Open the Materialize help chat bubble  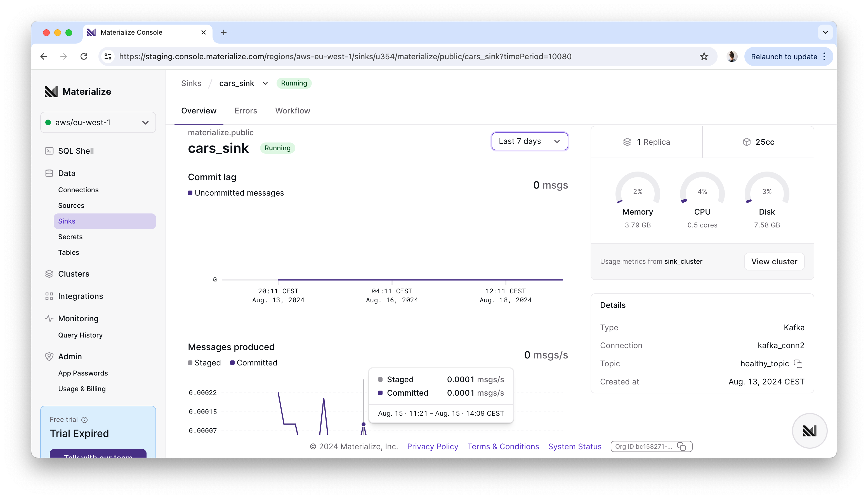coord(809,431)
